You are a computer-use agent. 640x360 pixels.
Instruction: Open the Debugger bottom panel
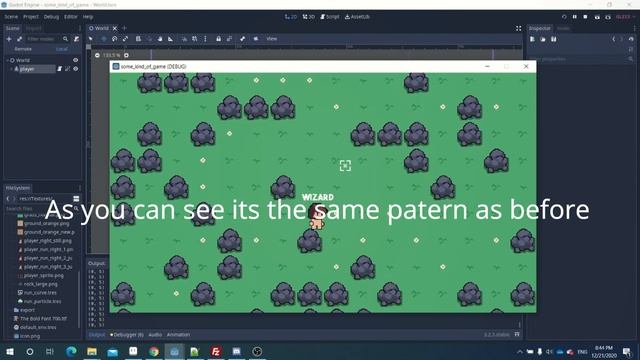127,335
